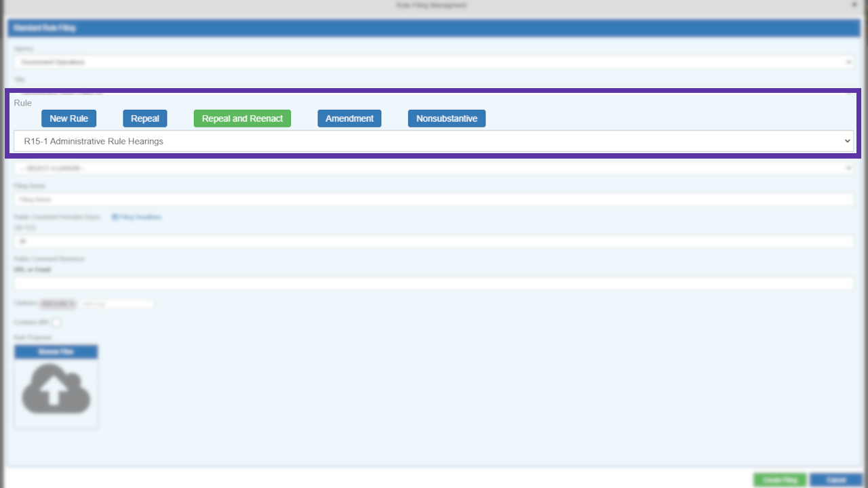Screen dimensions: 868x488
Task: Click the citation add-a-tag input
Action: pyautogui.click(x=115, y=304)
